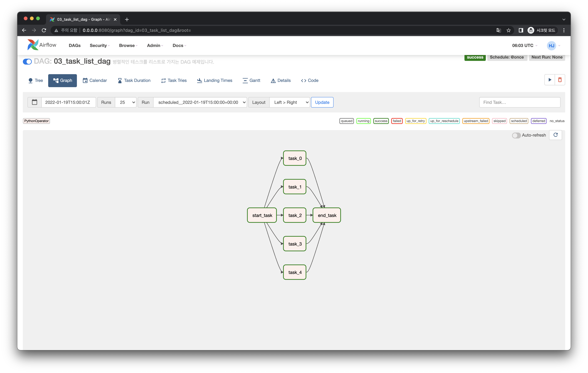Click the upstream_failed status legend

(476, 121)
